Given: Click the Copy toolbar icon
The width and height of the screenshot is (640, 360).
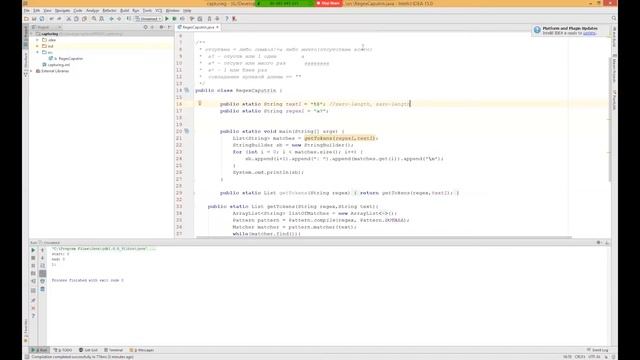Looking at the screenshot, I should 76,19.
